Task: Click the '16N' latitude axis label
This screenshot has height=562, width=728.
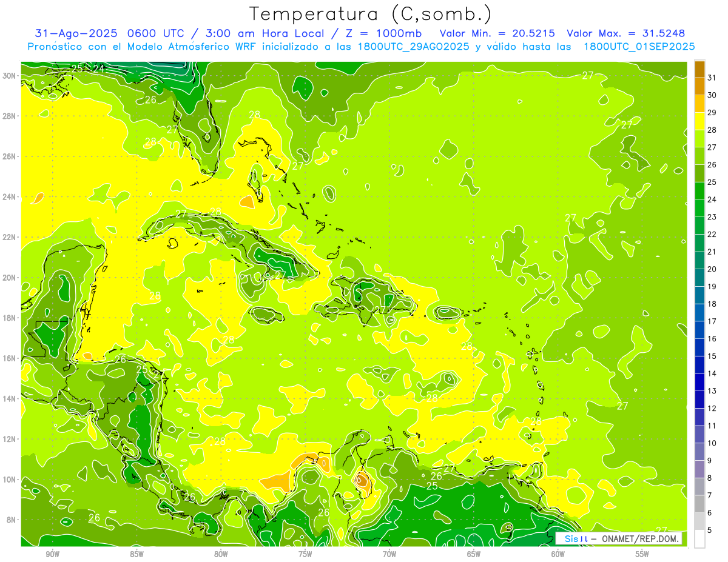Action: (x=10, y=358)
